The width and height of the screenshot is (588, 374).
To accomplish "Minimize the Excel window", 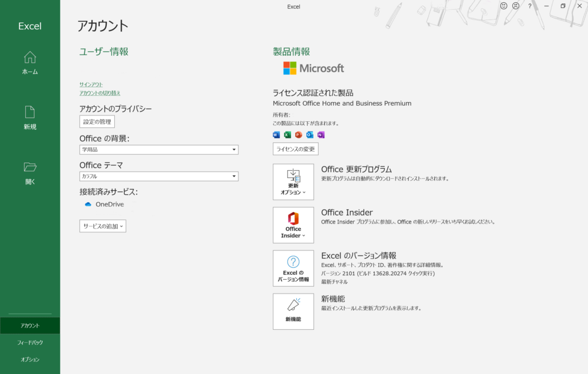I will tap(547, 6).
